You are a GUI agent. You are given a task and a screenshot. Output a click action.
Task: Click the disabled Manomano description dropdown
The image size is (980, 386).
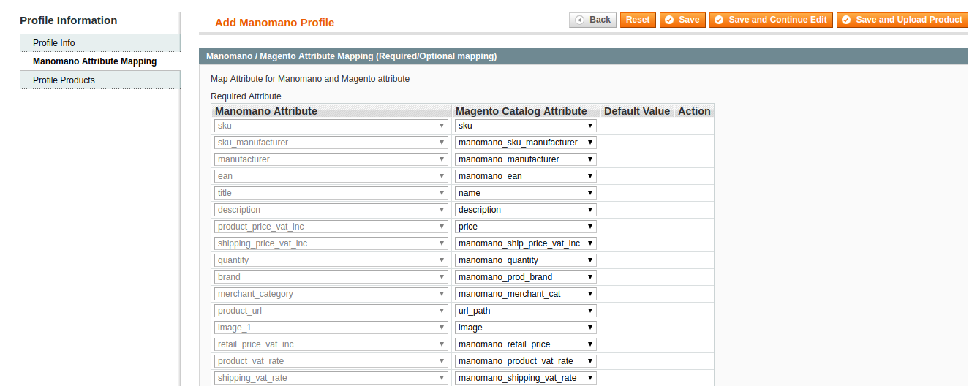click(x=331, y=210)
